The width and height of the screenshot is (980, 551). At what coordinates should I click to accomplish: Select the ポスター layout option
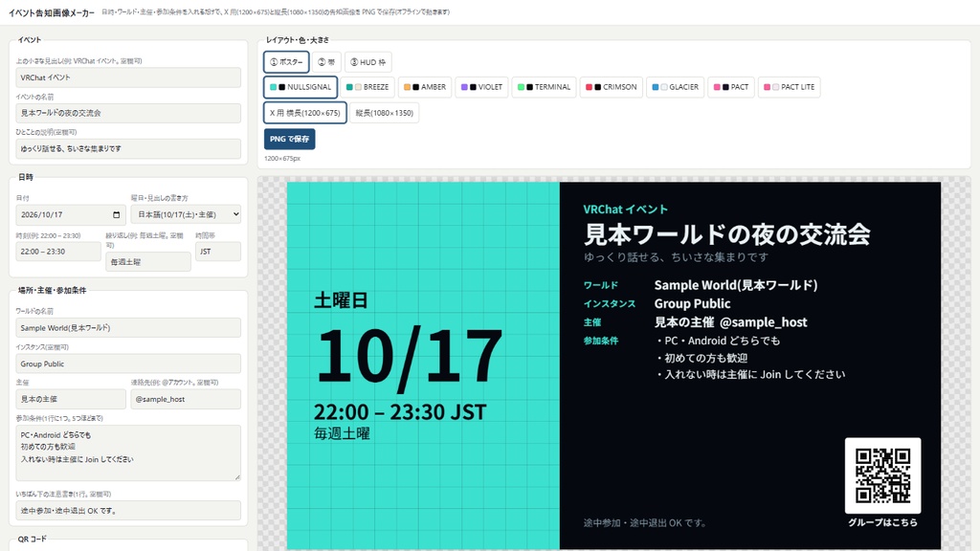(286, 62)
